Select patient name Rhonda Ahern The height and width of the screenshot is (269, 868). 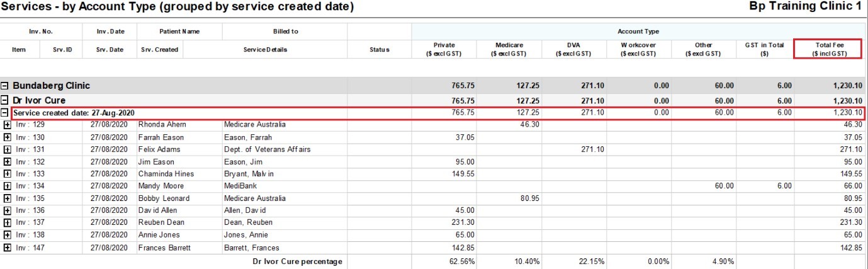point(162,125)
